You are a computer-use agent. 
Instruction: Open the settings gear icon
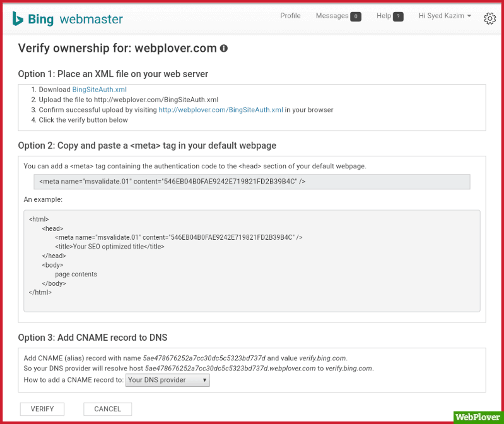pyautogui.click(x=490, y=19)
